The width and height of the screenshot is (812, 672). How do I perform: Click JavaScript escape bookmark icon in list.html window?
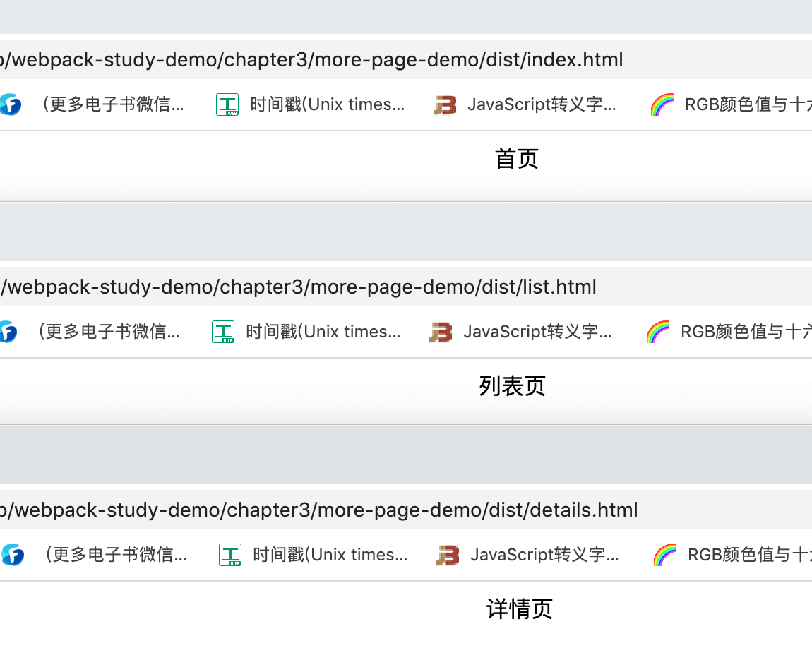click(x=441, y=332)
